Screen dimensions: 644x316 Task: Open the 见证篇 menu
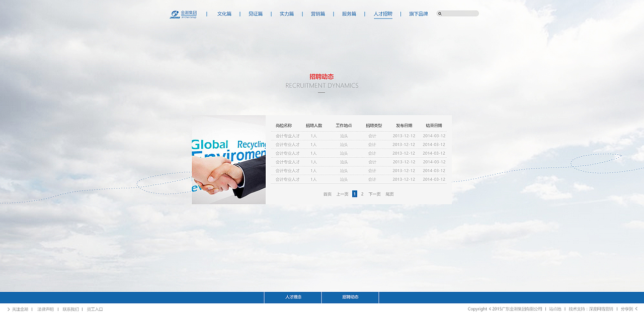point(256,14)
